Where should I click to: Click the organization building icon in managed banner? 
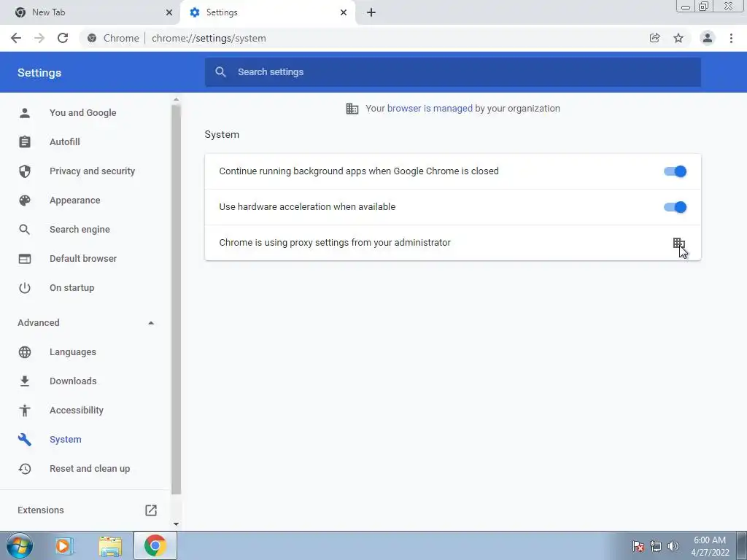click(352, 109)
